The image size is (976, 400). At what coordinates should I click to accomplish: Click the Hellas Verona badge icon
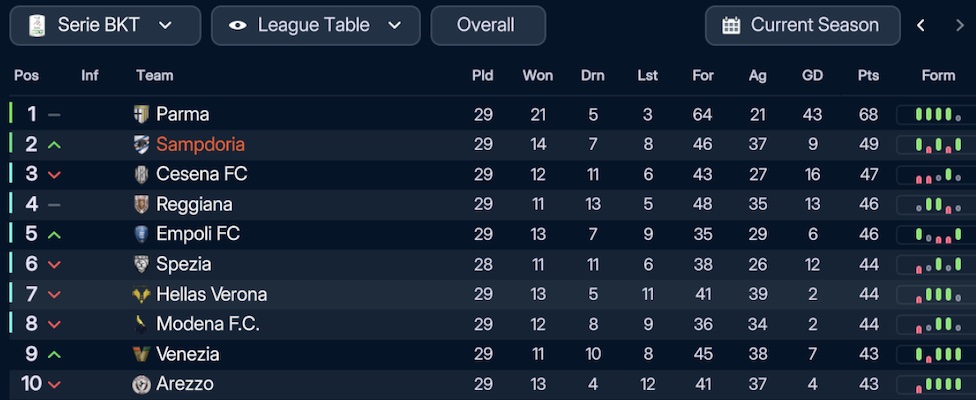click(x=141, y=295)
